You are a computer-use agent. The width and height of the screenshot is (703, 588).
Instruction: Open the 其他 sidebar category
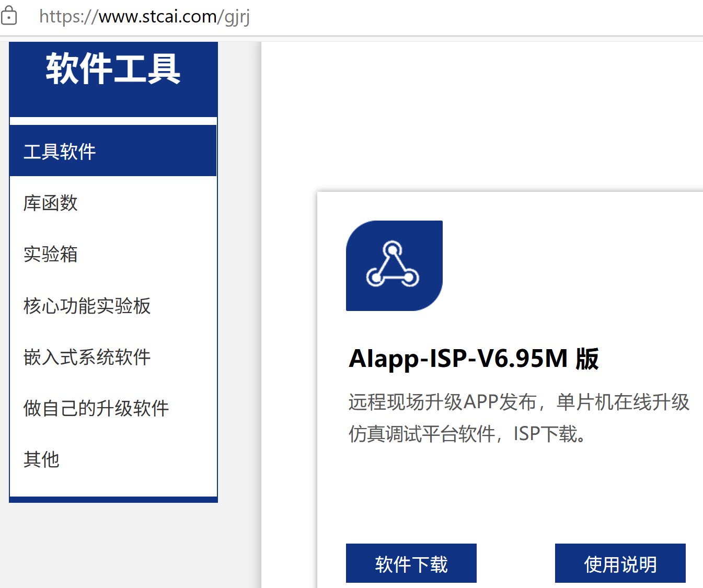(113, 459)
